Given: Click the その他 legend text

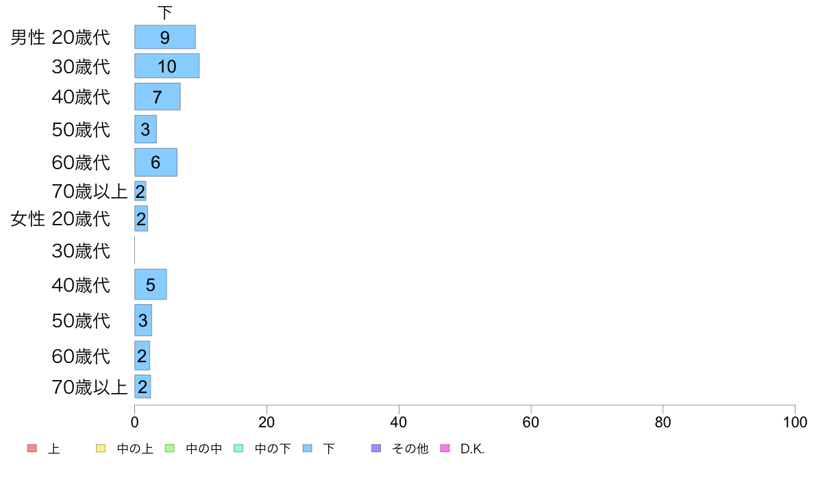Looking at the screenshot, I should (410, 449).
